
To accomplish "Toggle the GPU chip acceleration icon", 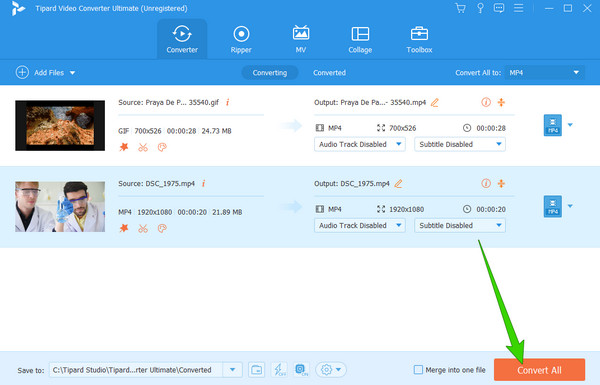I will pyautogui.click(x=301, y=370).
